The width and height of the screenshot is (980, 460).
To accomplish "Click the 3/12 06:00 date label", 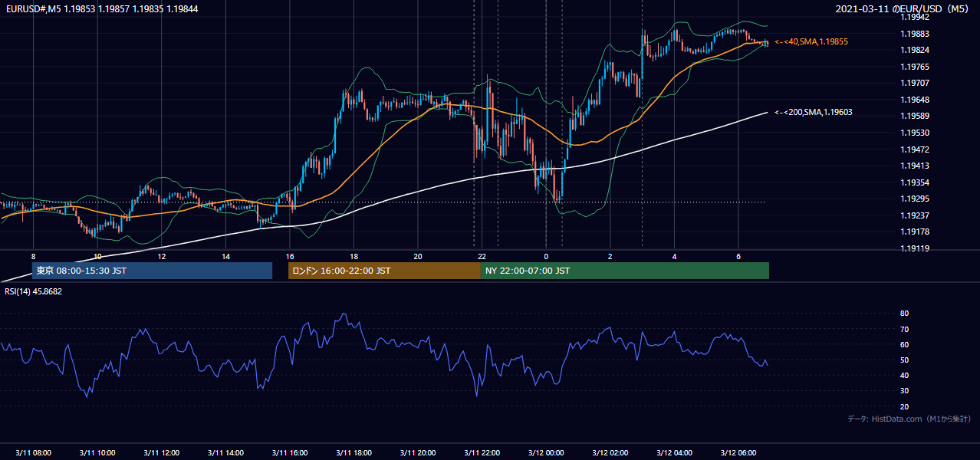I will 738,453.
